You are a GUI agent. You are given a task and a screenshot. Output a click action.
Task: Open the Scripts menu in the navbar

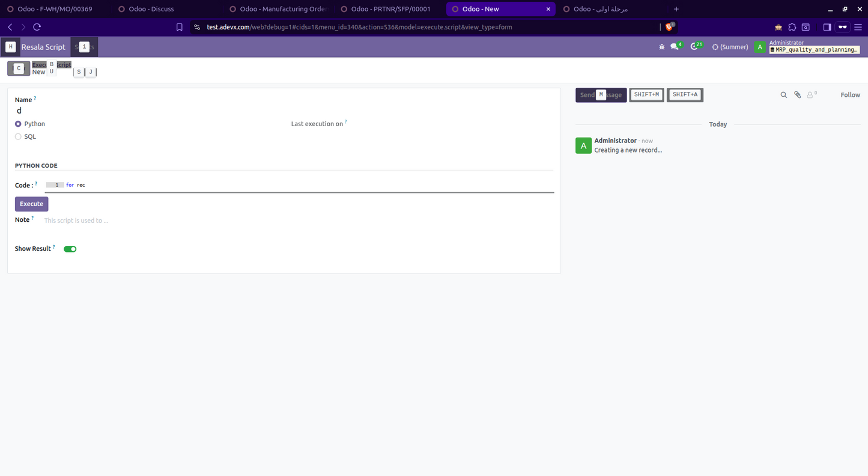(x=84, y=47)
